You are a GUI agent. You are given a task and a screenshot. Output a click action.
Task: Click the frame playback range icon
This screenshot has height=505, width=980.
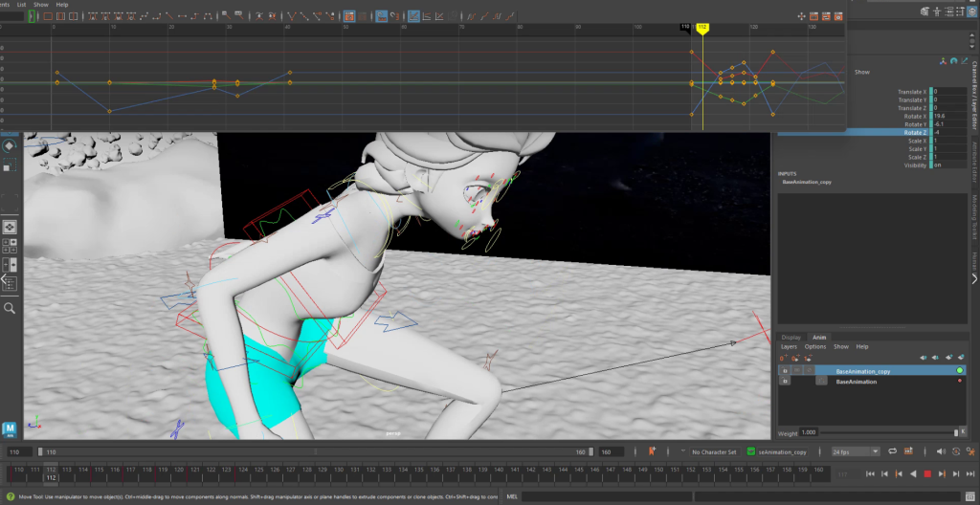pyautogui.click(x=60, y=15)
